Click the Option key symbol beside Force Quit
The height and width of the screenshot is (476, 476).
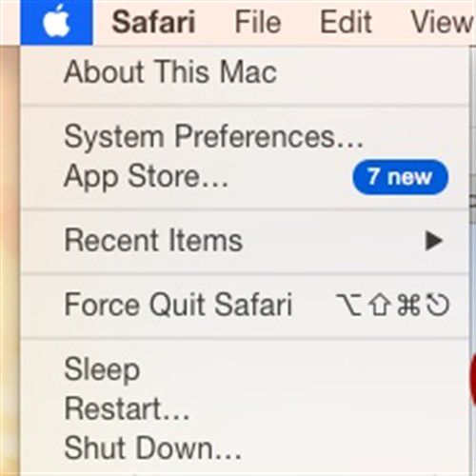(348, 305)
